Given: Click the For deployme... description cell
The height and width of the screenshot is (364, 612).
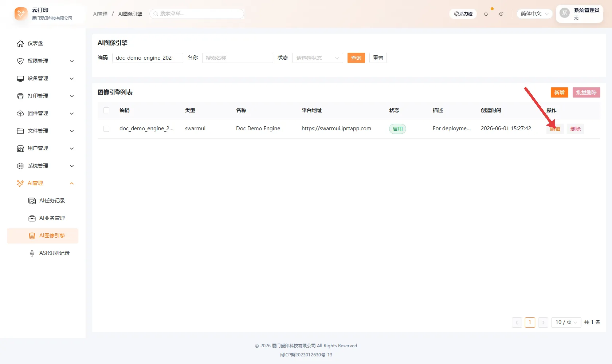Looking at the screenshot, I should pyautogui.click(x=452, y=128).
